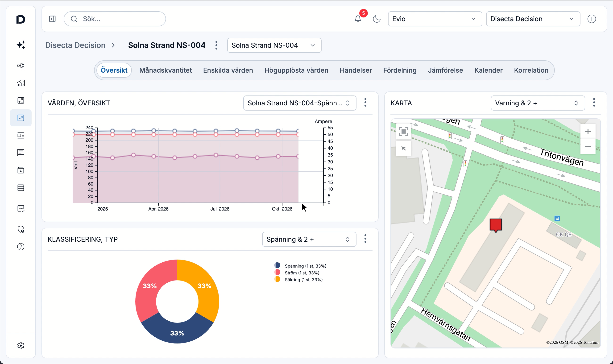Screen dimensions: 613x364
Task: Toggle Ström legend entry in donut chart
Action: (297, 273)
